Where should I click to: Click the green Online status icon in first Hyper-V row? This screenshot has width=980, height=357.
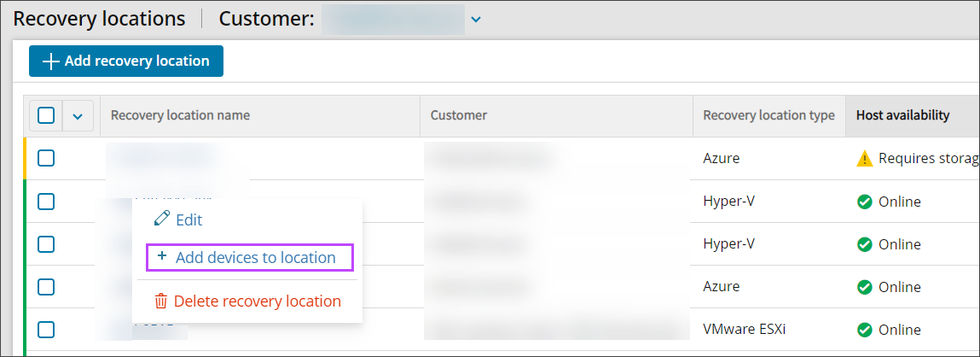click(864, 202)
